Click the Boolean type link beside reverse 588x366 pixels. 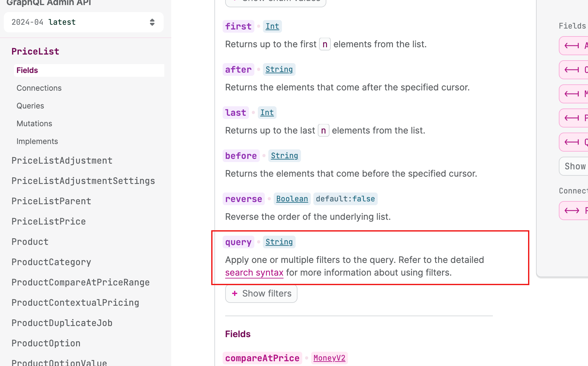(x=292, y=199)
